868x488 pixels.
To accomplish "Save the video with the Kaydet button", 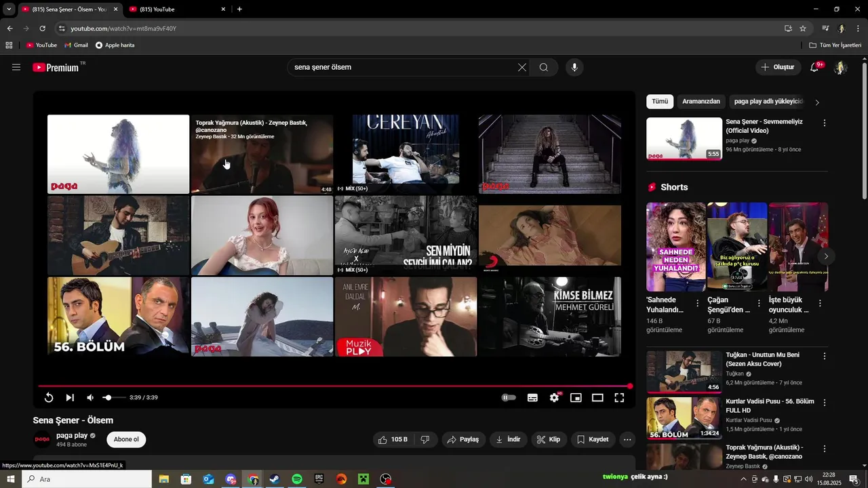I will click(593, 439).
